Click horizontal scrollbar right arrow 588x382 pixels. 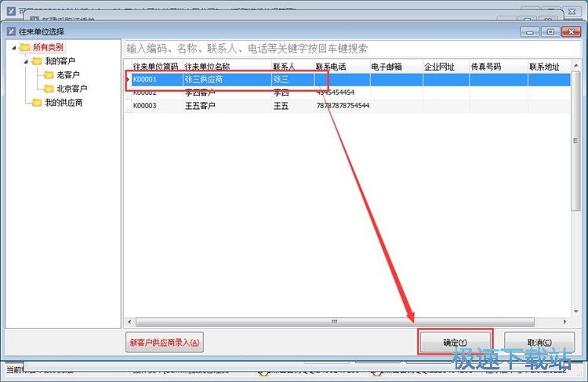[565, 322]
